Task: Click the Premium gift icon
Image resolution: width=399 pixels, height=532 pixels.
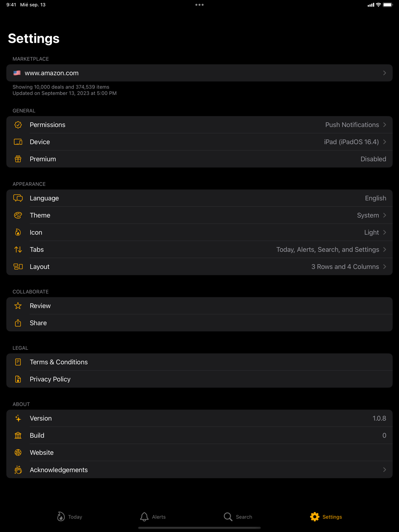Action: (x=18, y=159)
